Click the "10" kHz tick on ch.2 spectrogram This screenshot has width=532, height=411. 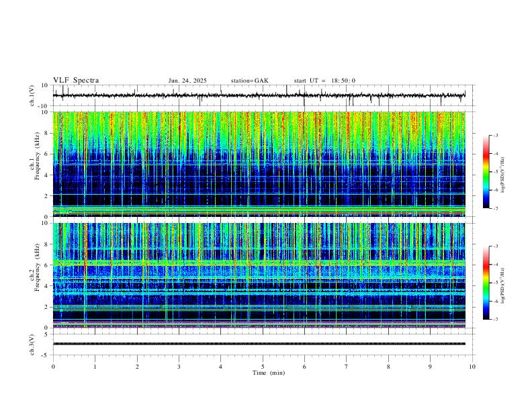tap(45, 223)
